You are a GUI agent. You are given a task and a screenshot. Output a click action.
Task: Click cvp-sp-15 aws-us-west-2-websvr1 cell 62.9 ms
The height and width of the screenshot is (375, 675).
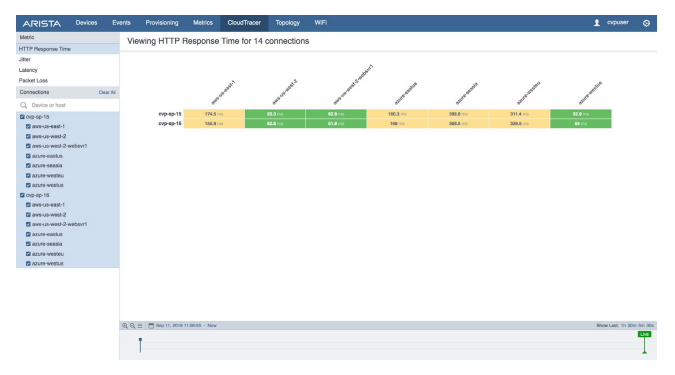coord(336,114)
